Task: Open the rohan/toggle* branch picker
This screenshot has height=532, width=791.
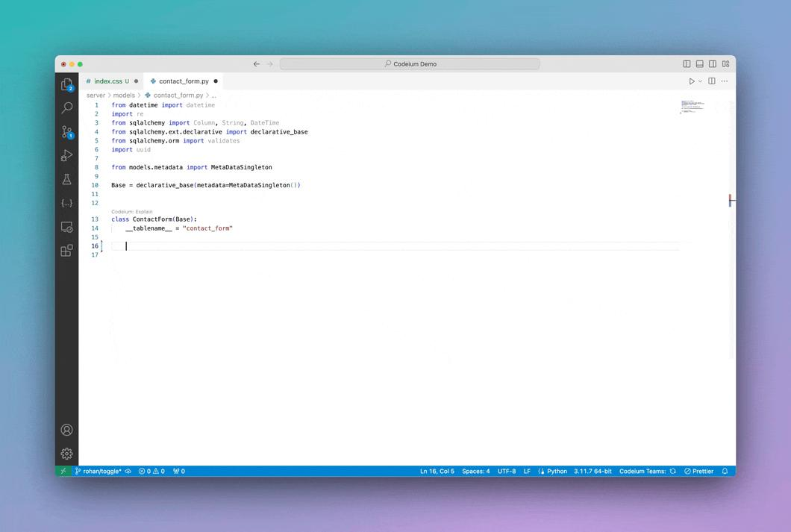Action: [x=99, y=471]
